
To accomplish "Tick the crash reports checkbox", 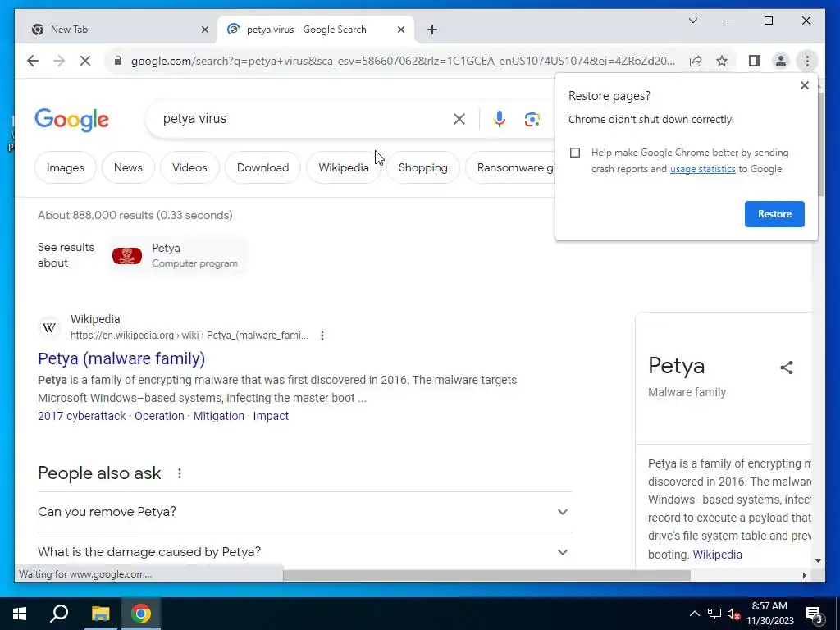I will coord(575,153).
